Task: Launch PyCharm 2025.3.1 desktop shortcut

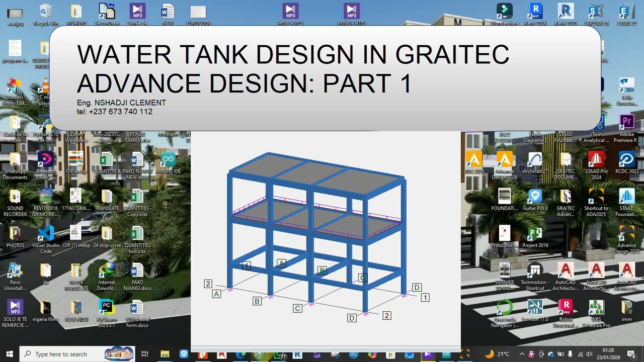Action: (x=107, y=313)
